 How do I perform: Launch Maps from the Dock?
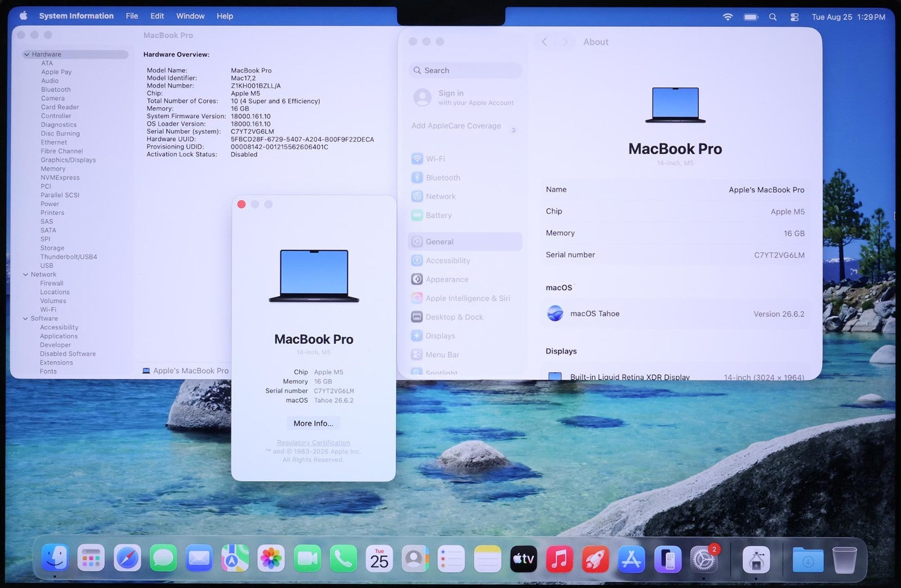click(x=235, y=558)
